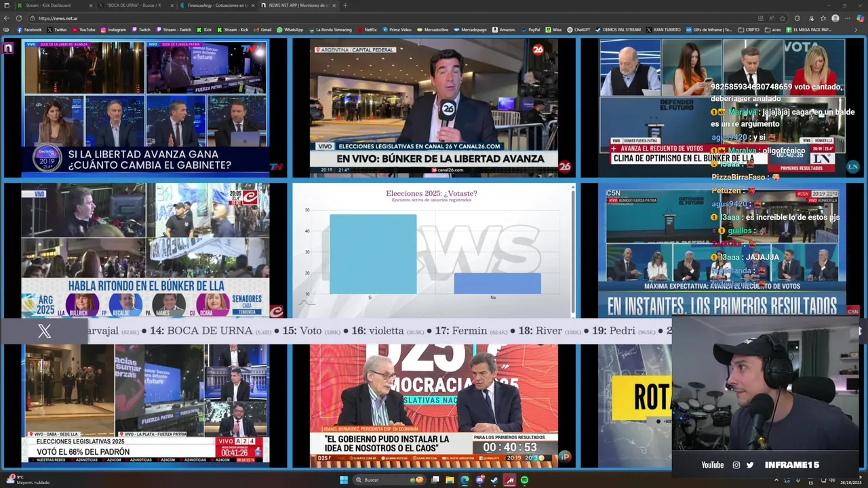Open the La Ronda Simracing bookmark

330,30
